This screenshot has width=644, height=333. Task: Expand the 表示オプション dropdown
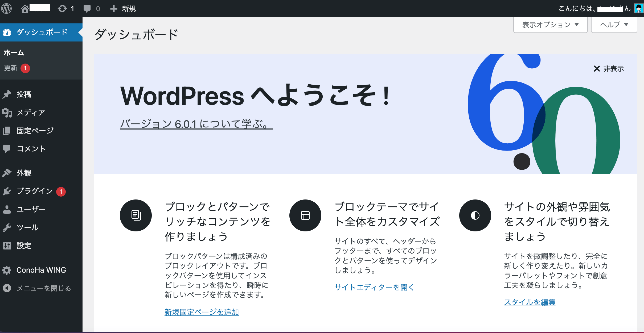click(550, 25)
